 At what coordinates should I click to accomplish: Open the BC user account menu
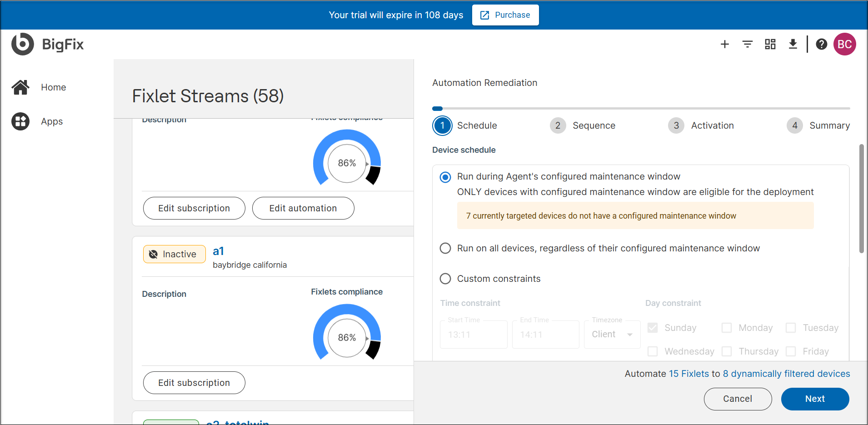click(x=845, y=44)
